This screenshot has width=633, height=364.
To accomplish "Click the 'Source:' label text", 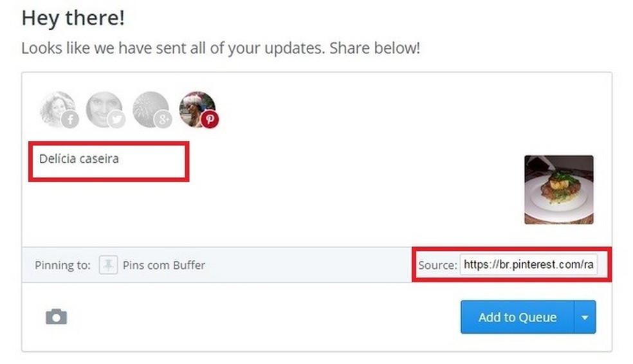I will tap(437, 265).
